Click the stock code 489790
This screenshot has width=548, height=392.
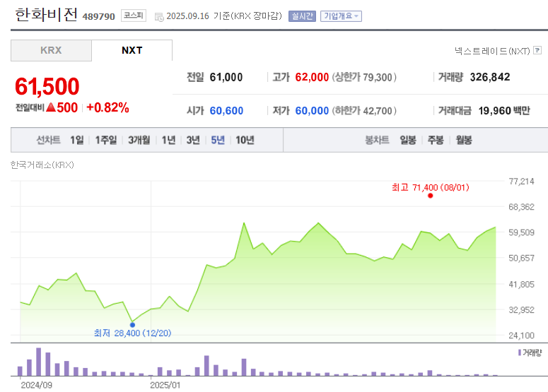[x=98, y=16]
